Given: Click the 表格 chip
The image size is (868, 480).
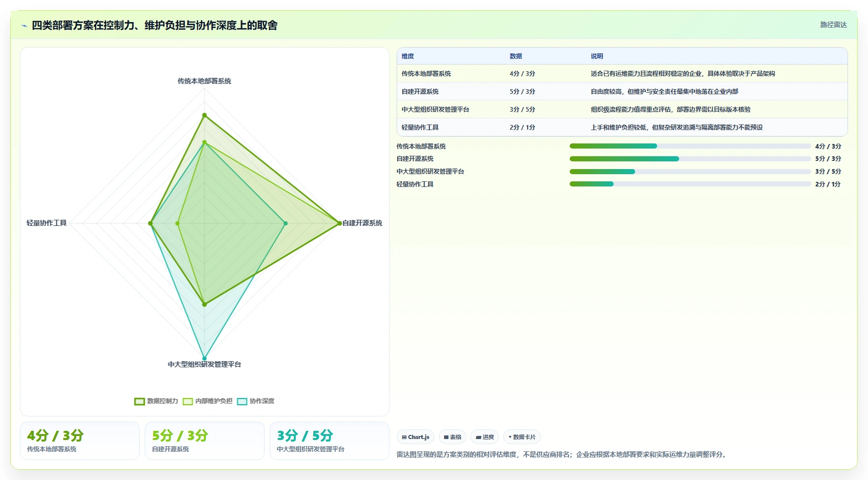Looking at the screenshot, I should coord(452,437).
